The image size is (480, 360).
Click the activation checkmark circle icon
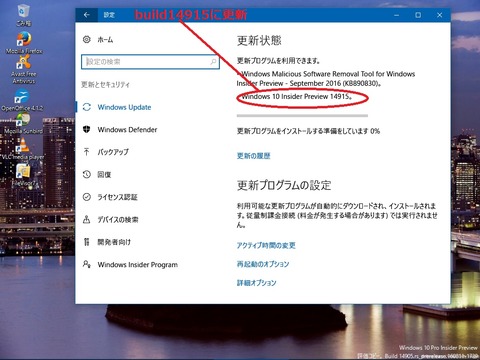(x=87, y=197)
